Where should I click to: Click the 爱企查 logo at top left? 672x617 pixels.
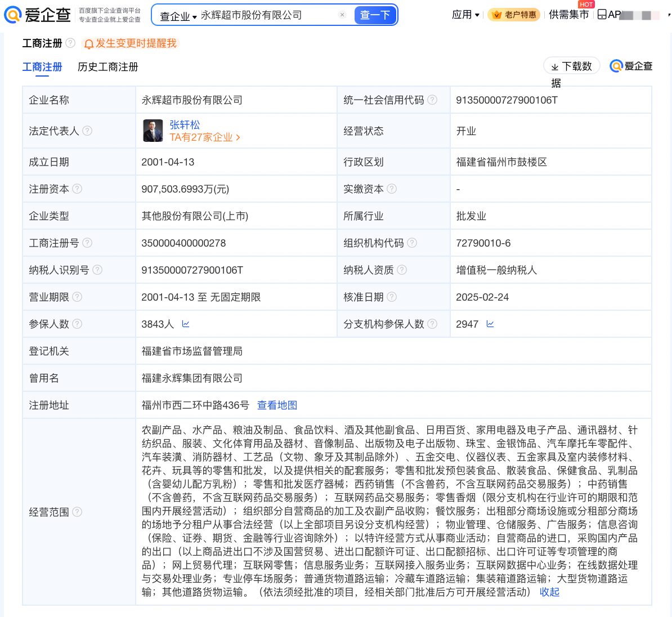(37, 15)
